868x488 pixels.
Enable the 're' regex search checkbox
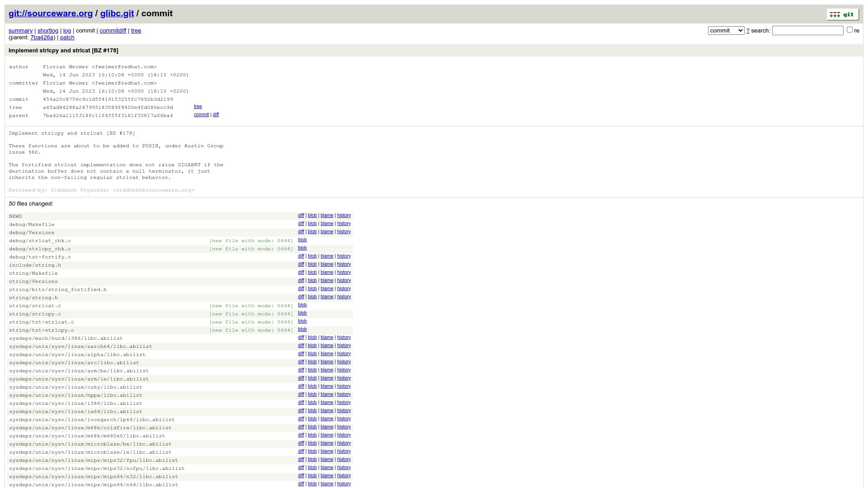pyautogui.click(x=849, y=30)
